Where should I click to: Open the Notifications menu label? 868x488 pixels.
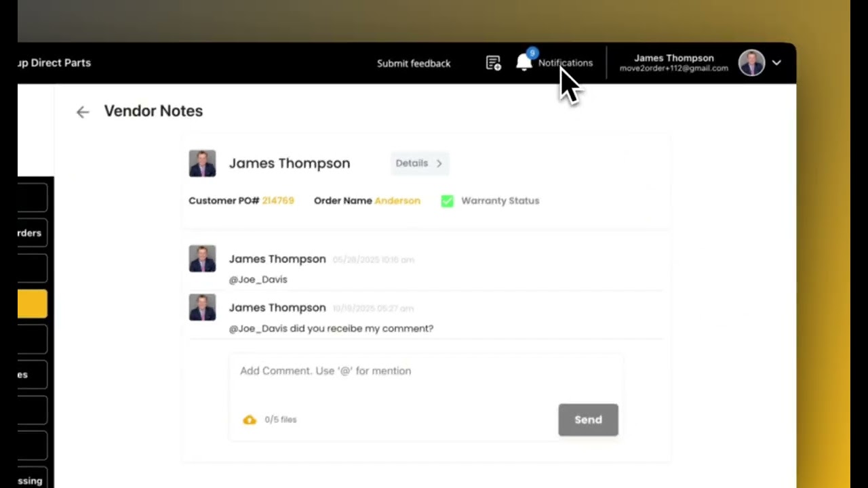pyautogui.click(x=565, y=63)
